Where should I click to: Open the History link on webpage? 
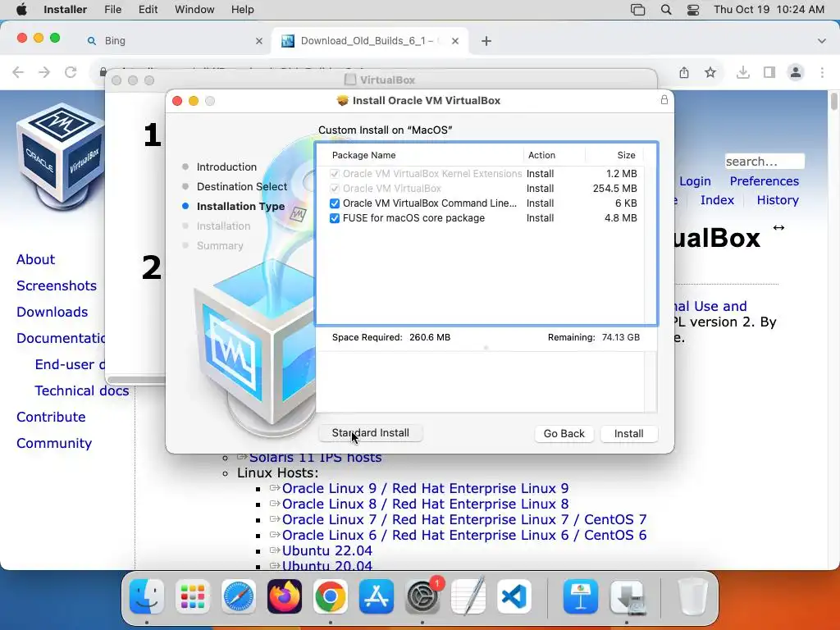coord(778,200)
